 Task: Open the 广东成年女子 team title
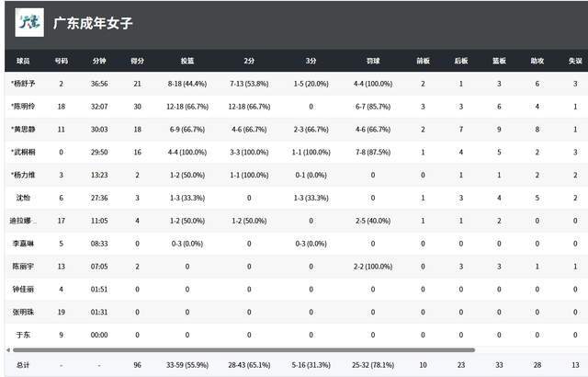pos(90,22)
